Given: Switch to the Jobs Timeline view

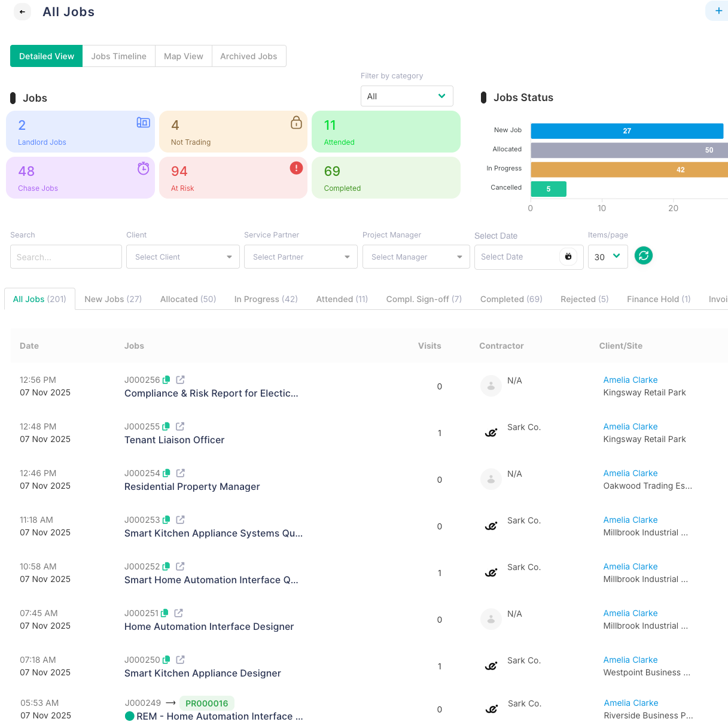Looking at the screenshot, I should (118, 56).
